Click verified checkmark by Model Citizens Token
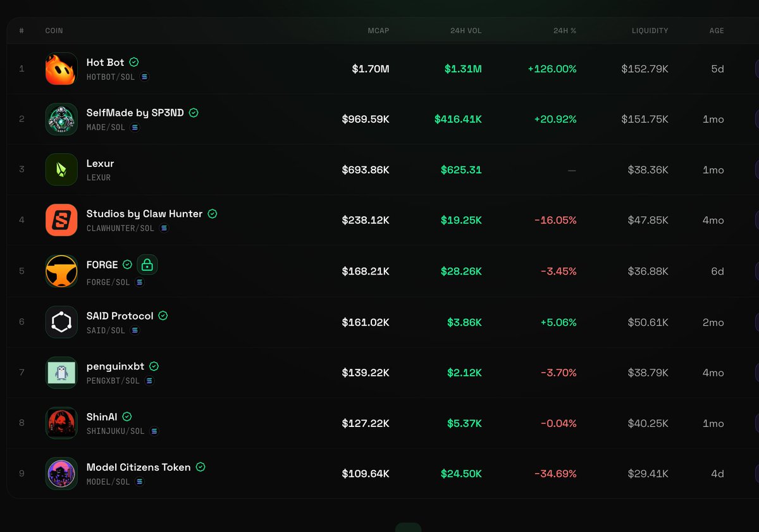The width and height of the screenshot is (759, 532). click(201, 467)
